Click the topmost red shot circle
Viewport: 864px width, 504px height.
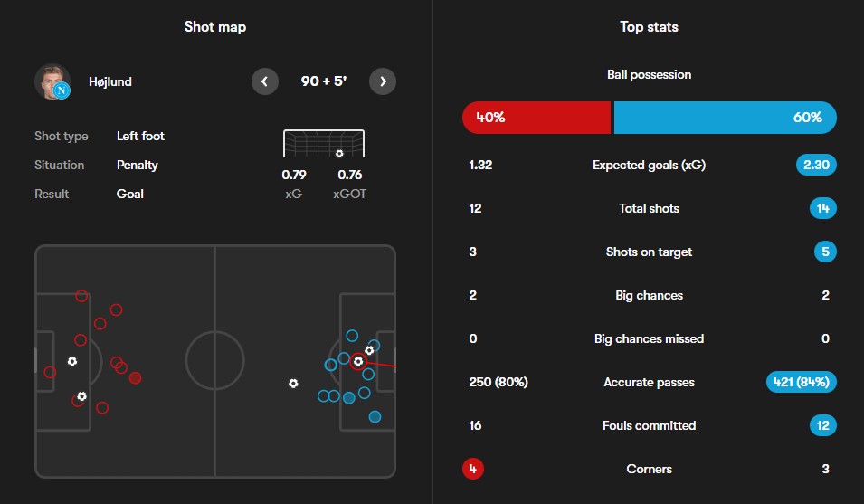coord(82,296)
